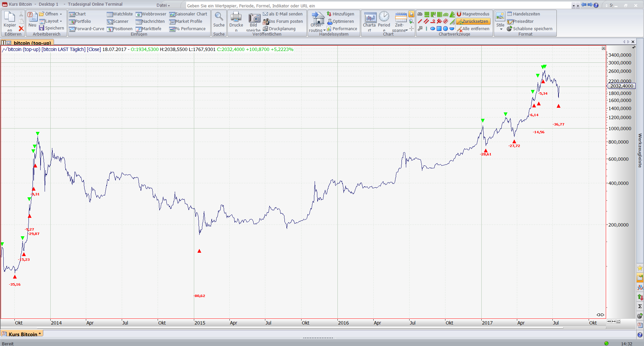Expand the Öffnen dropdown arrow

point(61,14)
